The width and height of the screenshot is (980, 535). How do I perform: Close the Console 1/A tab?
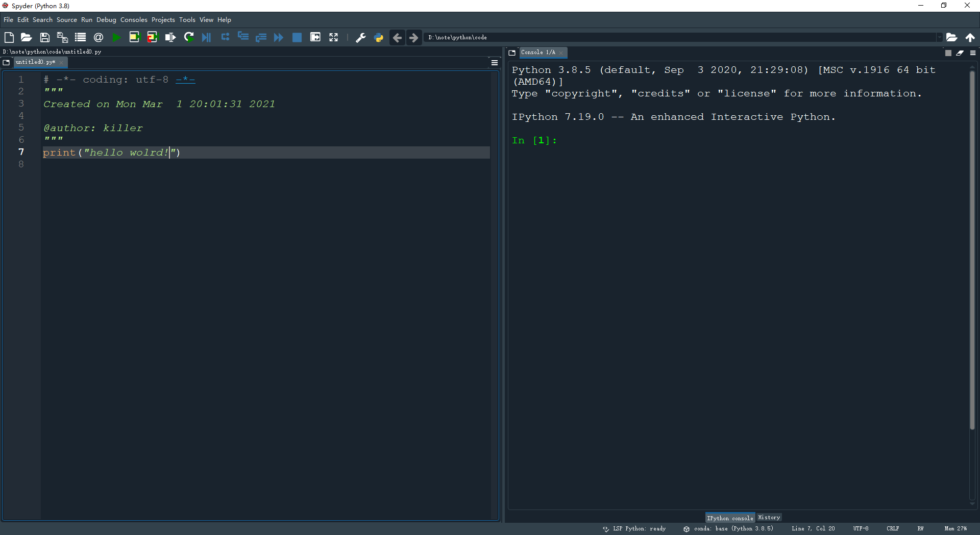(x=561, y=53)
